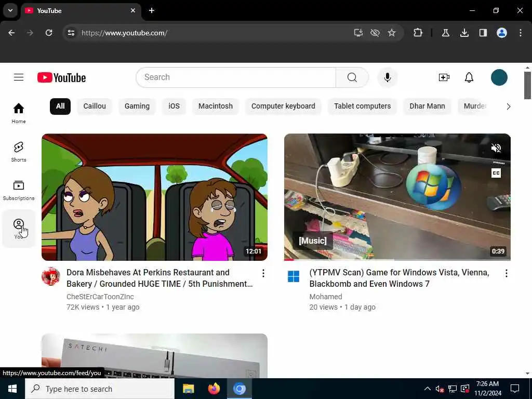Select the Caillou category chip
This screenshot has height=399, width=532.
point(95,106)
